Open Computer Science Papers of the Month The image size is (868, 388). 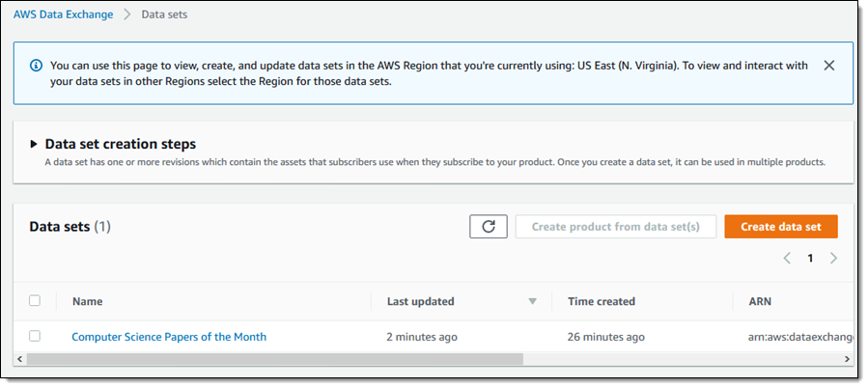(x=169, y=337)
